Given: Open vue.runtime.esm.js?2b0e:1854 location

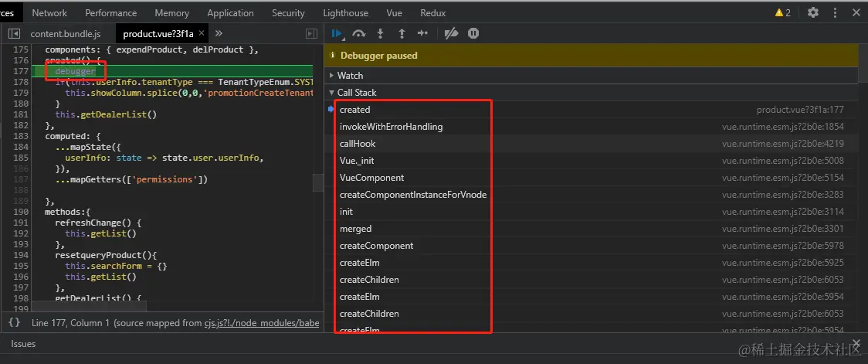Looking at the screenshot, I should [783, 127].
